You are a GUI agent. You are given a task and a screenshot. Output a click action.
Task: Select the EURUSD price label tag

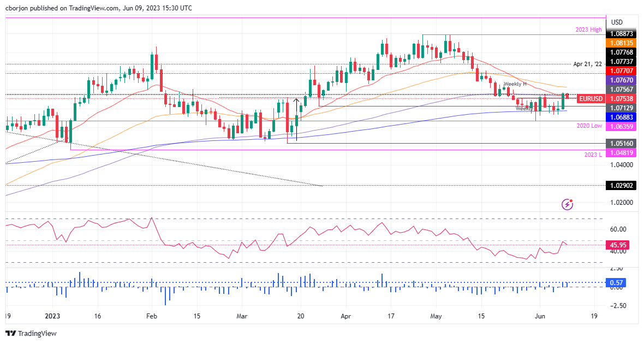point(591,99)
